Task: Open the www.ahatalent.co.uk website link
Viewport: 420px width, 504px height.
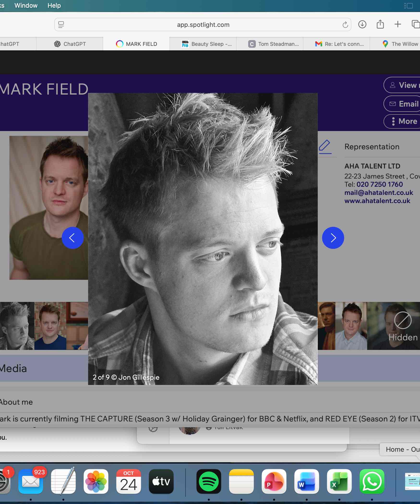Action: pyautogui.click(x=377, y=201)
